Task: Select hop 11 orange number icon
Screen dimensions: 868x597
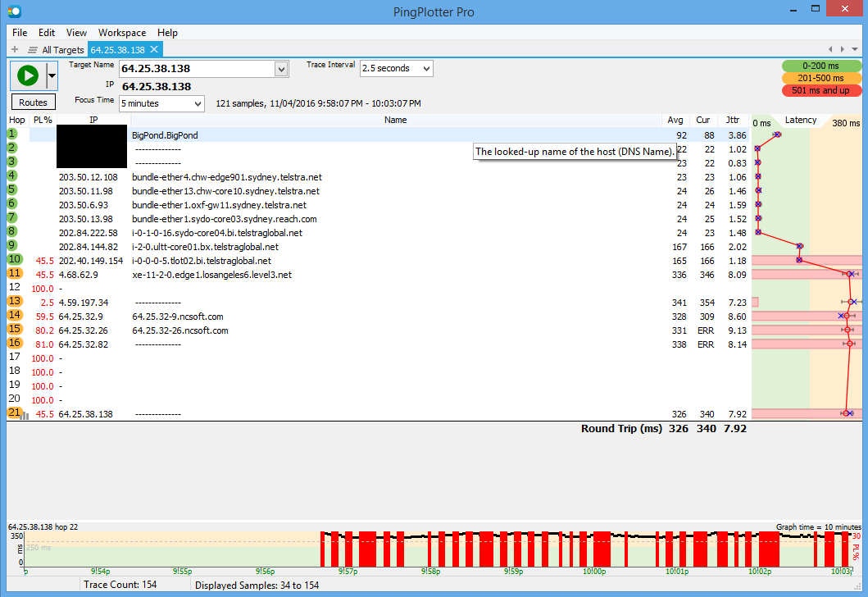Action: click(15, 273)
